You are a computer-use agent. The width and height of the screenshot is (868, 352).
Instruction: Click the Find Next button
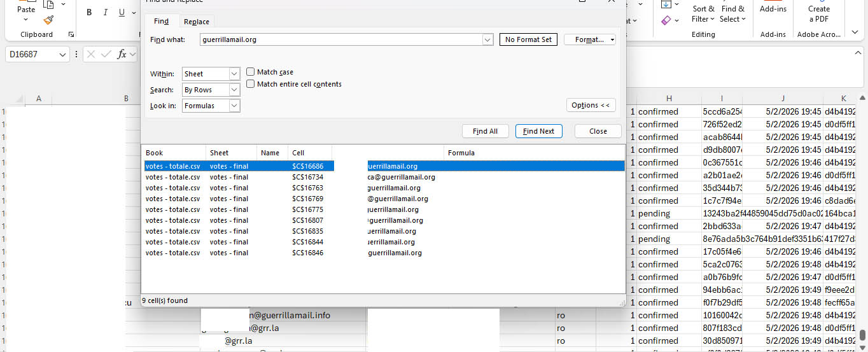coord(538,131)
